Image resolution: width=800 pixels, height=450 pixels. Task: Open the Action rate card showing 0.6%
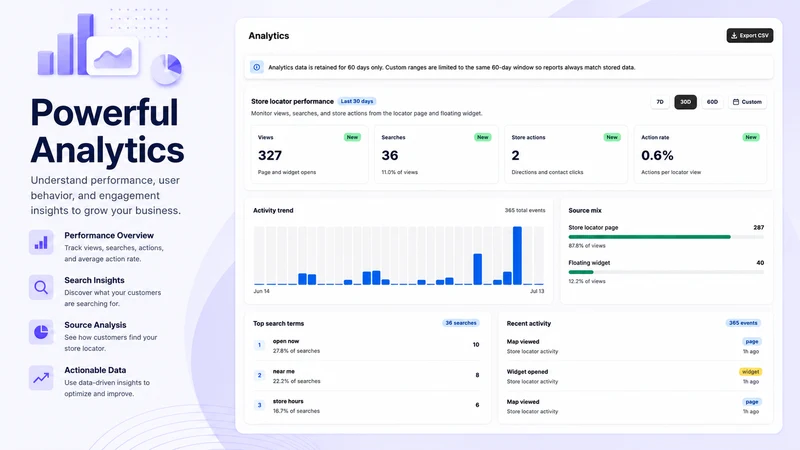click(700, 155)
